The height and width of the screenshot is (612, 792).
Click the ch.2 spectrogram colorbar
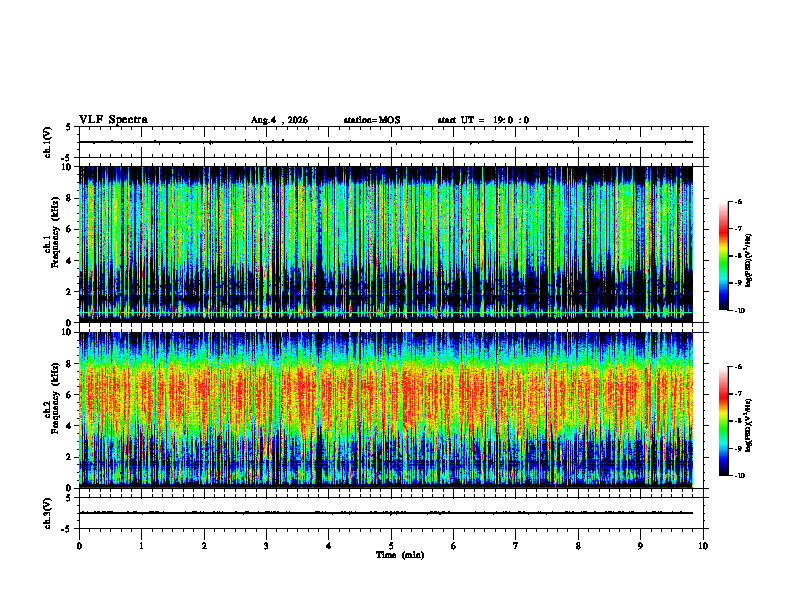pos(723,421)
